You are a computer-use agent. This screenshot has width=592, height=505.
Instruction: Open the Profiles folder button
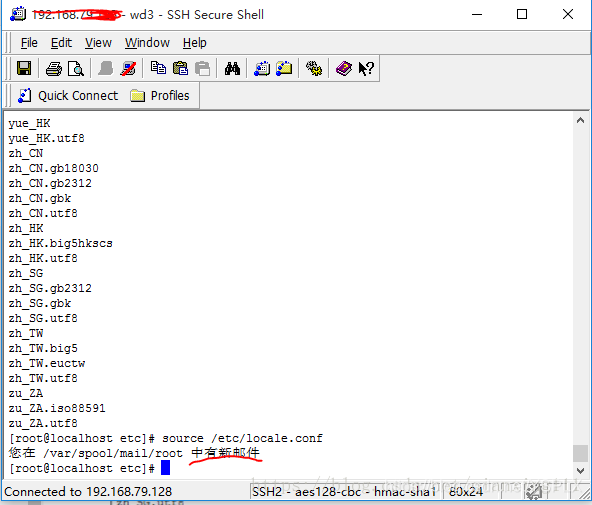(x=160, y=95)
